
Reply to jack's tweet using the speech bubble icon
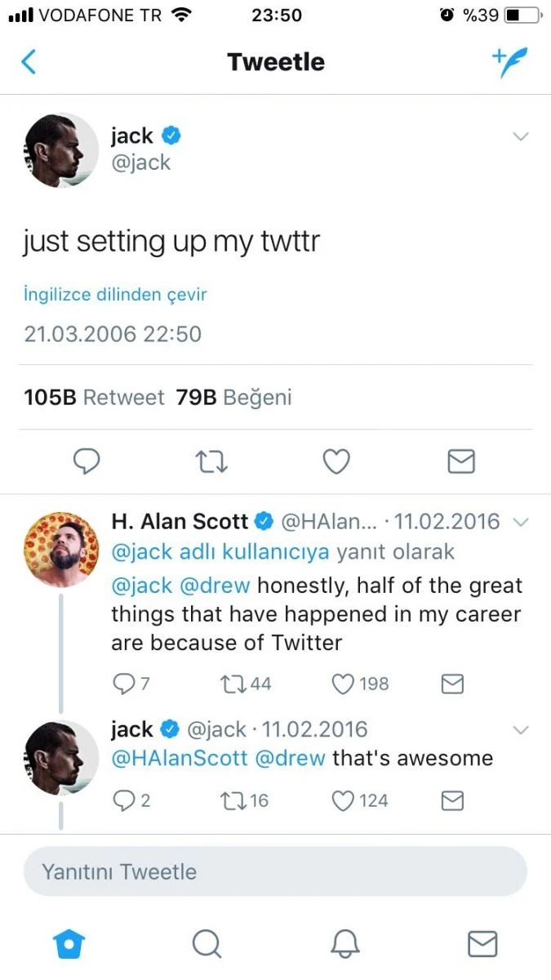[87, 461]
